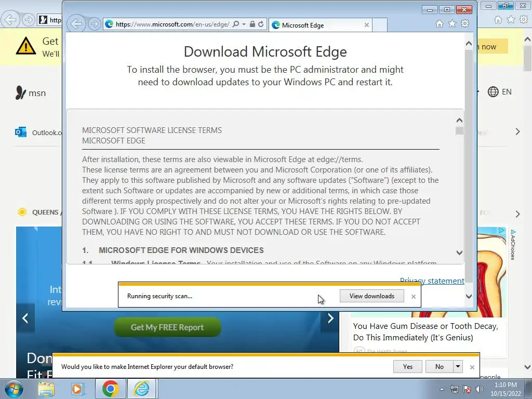Click the View downloads button
Screen dimensions: 532x399
372,296
